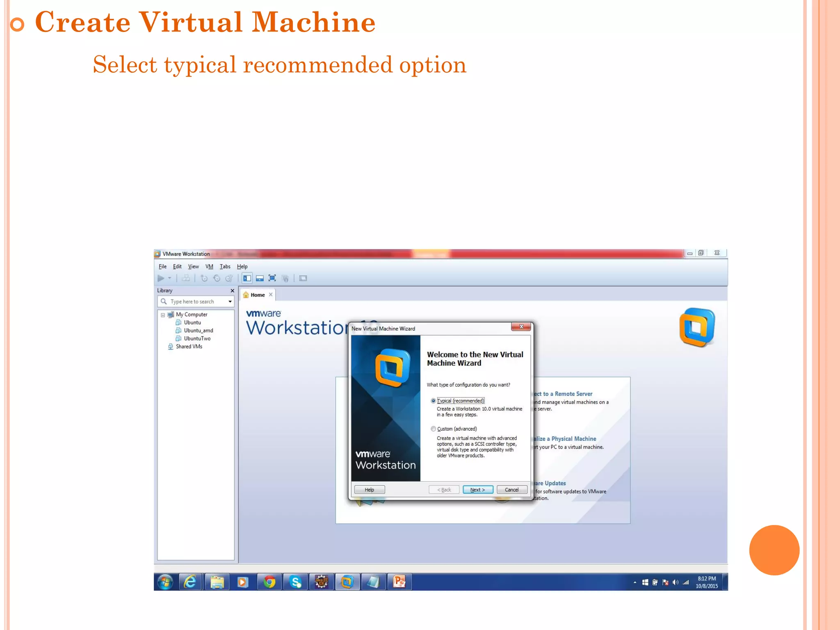
Task: Open Skype from the taskbar
Action: point(295,582)
